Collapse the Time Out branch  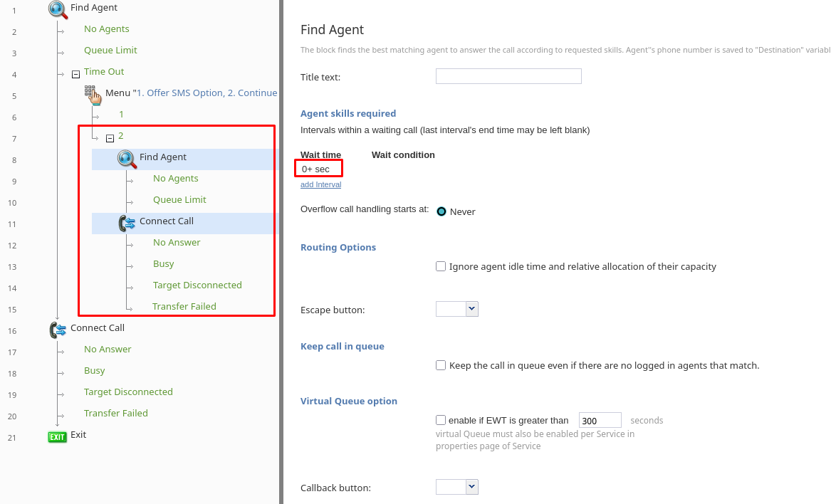click(x=75, y=73)
